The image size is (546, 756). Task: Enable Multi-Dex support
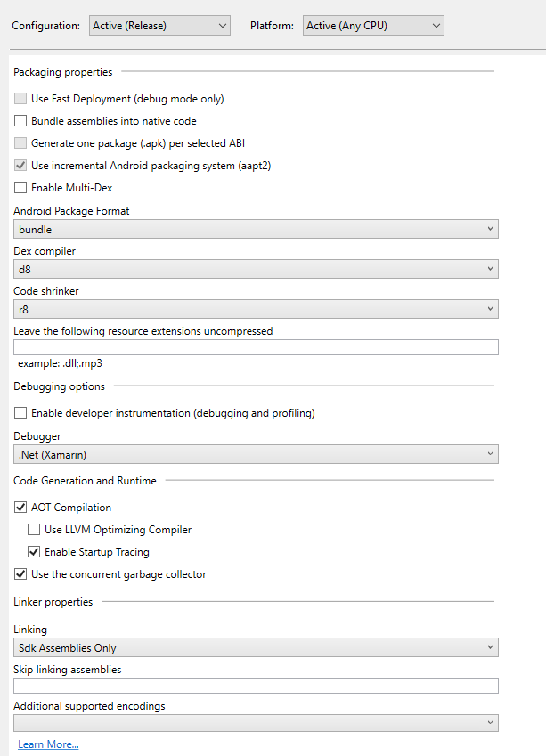20,187
